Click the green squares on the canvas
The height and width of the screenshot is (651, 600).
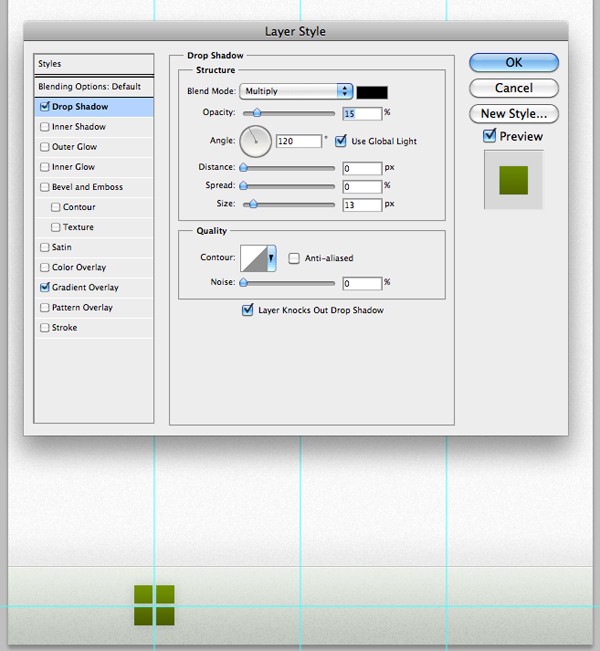tap(154, 605)
